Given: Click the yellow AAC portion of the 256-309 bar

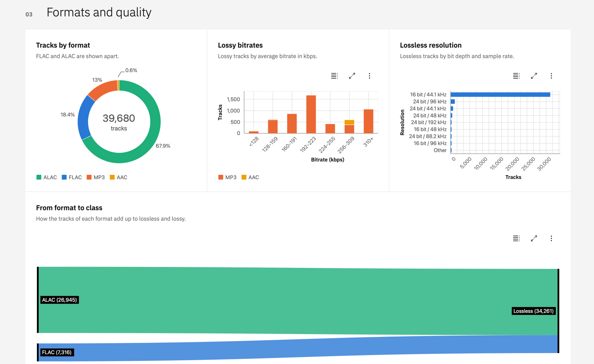Looking at the screenshot, I should (x=349, y=122).
